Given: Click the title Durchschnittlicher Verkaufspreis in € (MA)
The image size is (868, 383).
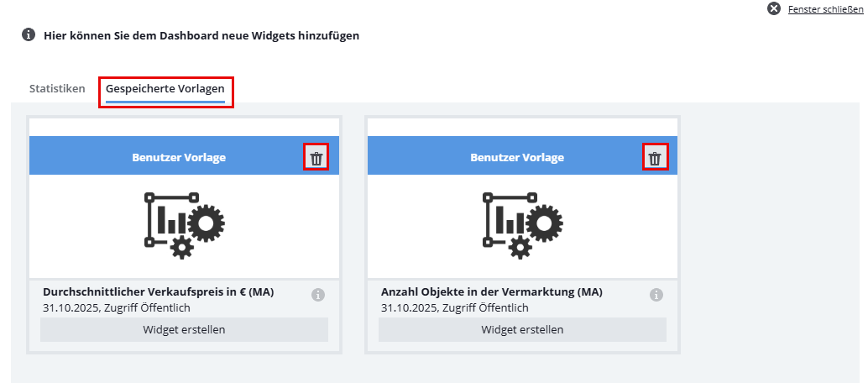Looking at the screenshot, I should point(159,292).
